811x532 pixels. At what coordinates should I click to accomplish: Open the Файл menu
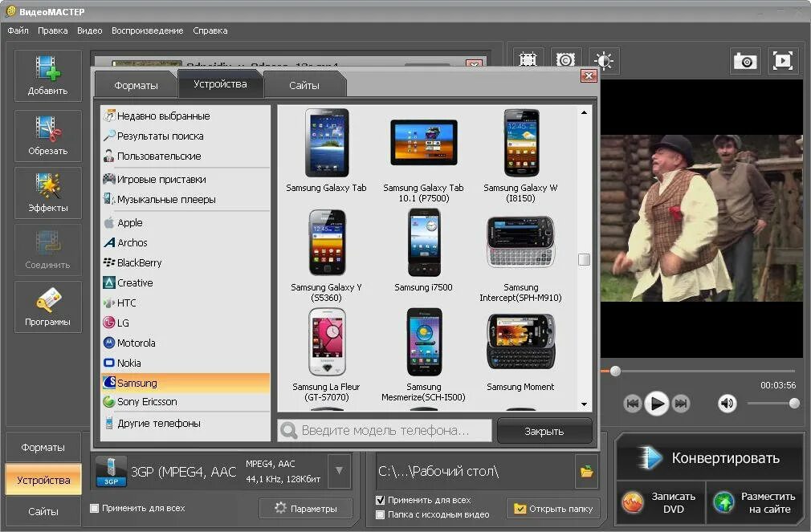coord(18,30)
